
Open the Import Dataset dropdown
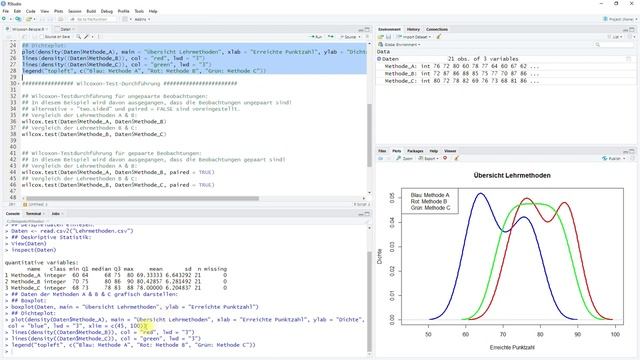pos(414,37)
